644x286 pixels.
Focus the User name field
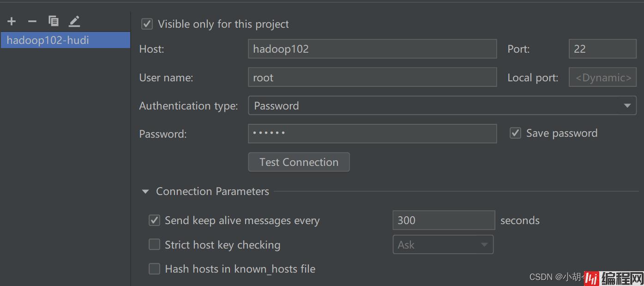coord(372,78)
